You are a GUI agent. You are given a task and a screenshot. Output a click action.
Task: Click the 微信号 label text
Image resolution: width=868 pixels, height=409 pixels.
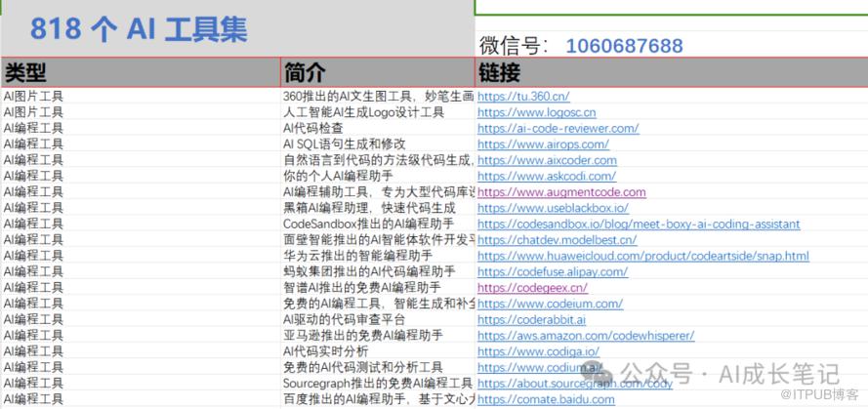pyautogui.click(x=514, y=46)
